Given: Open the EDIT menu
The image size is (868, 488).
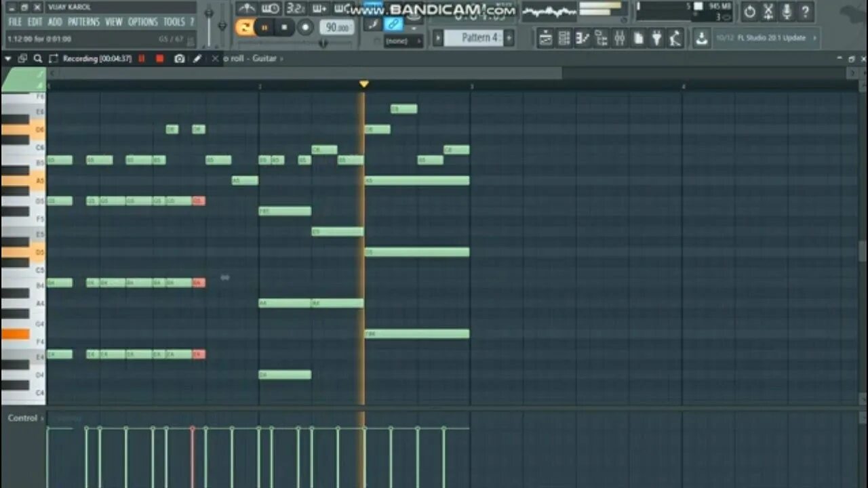Looking at the screenshot, I should pos(35,22).
